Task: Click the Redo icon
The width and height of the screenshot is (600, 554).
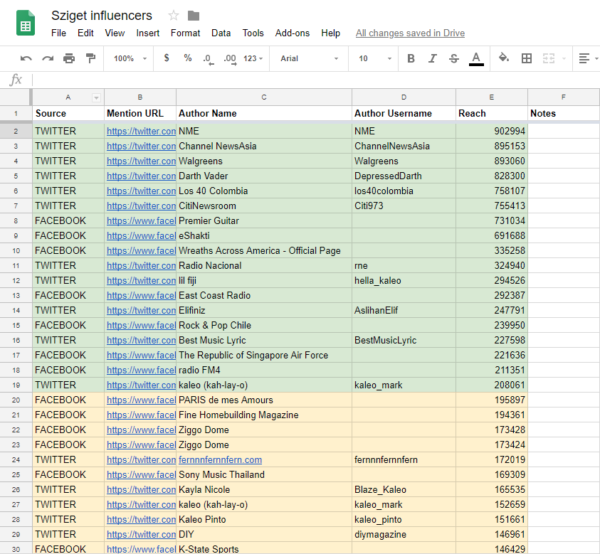Action: pyautogui.click(x=47, y=59)
